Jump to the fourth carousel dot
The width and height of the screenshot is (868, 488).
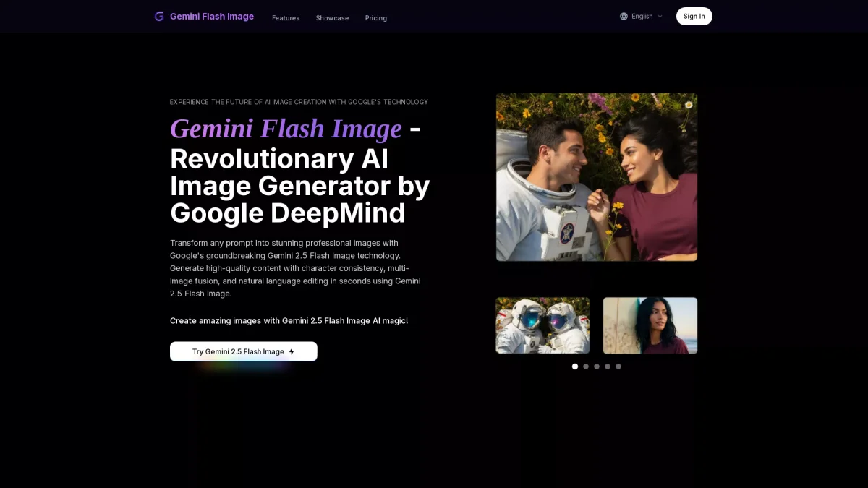point(608,367)
